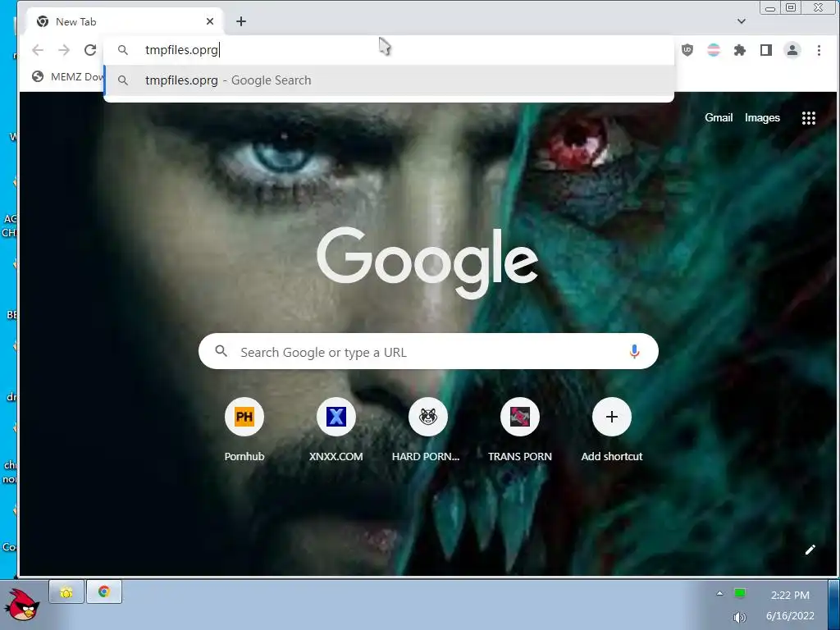Open the Google apps grid
Screen dimensions: 840x630
808,118
